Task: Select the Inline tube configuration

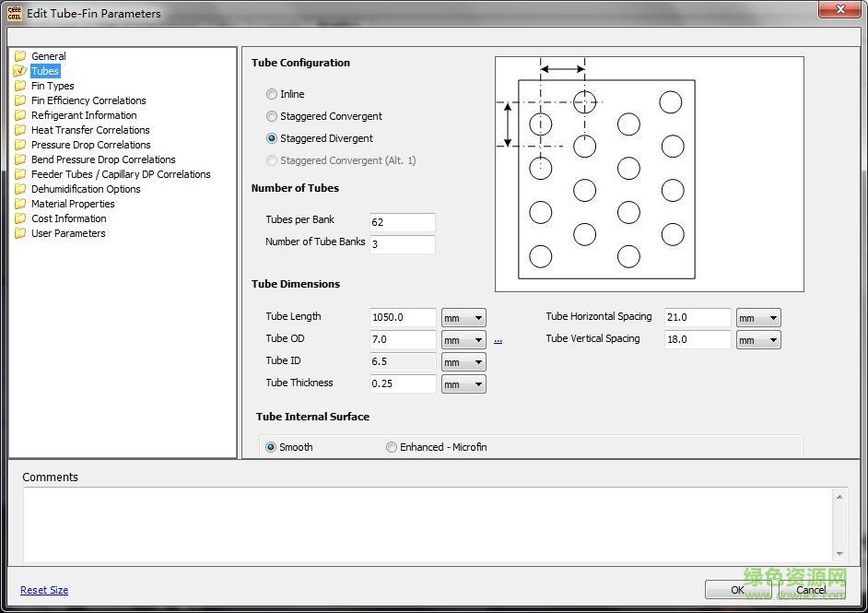Action: pyautogui.click(x=272, y=94)
